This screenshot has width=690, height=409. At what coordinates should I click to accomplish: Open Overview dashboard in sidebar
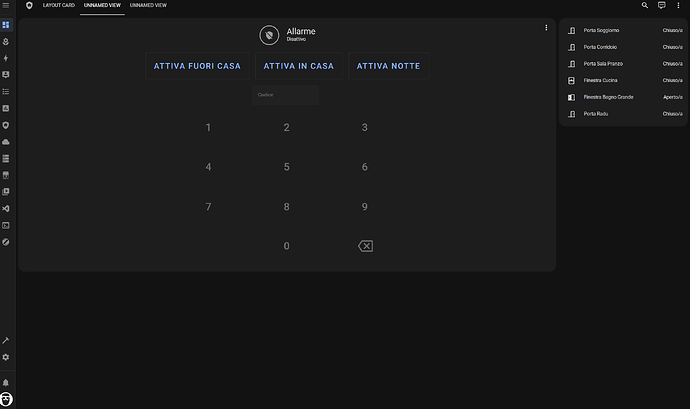(x=6, y=25)
